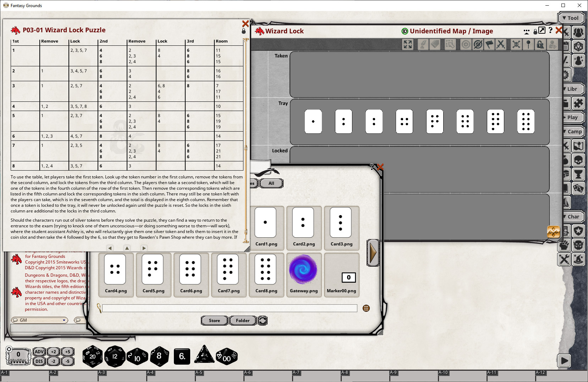Click the orange move icon in map corner

(553, 232)
